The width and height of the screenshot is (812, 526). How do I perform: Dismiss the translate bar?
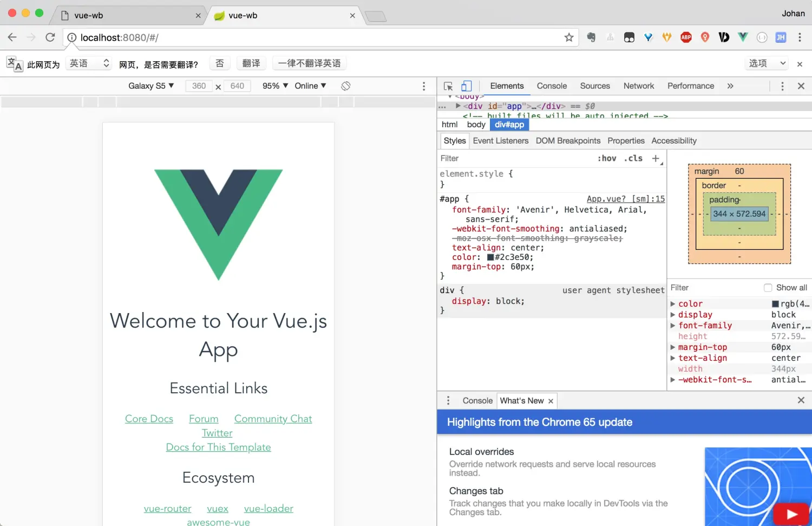pyautogui.click(x=800, y=64)
